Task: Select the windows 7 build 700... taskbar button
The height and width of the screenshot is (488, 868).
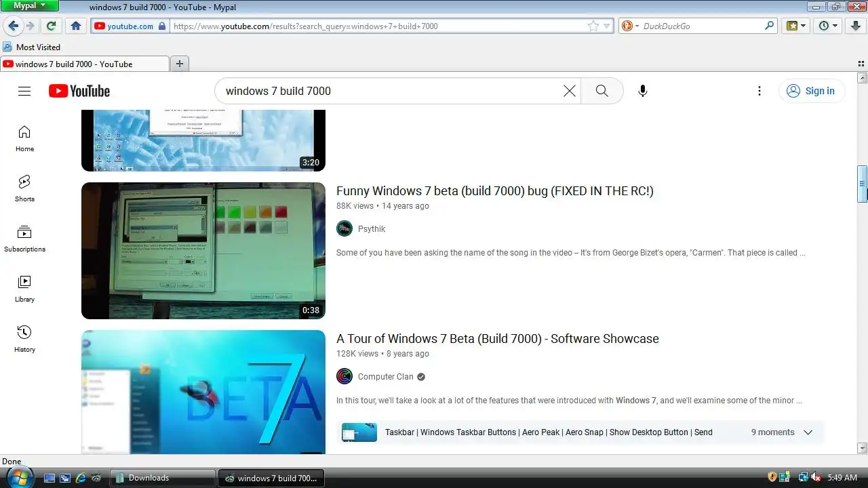Action: (271, 478)
